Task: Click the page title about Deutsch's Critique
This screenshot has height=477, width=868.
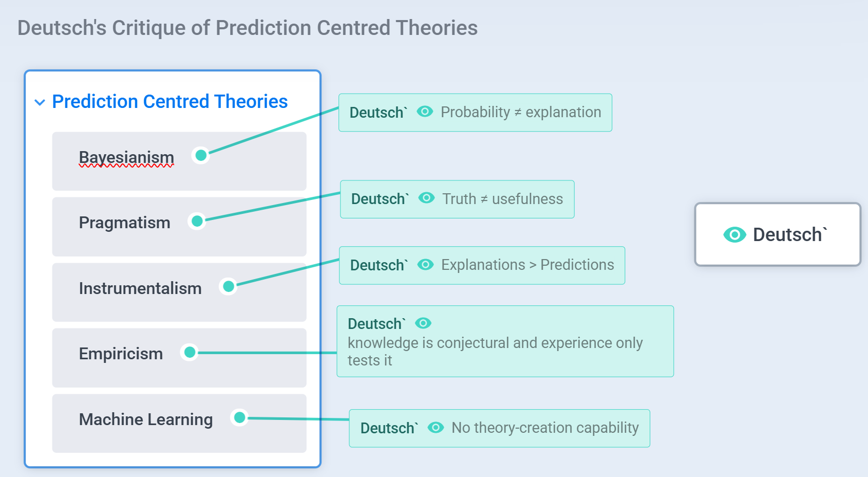Action: click(x=248, y=28)
